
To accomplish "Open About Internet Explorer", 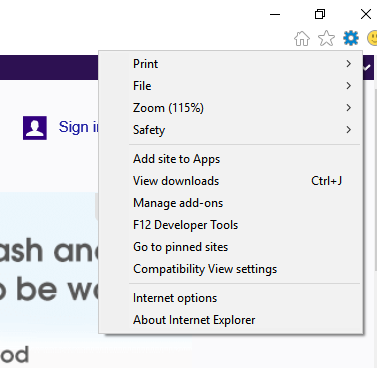I will 231,320.
